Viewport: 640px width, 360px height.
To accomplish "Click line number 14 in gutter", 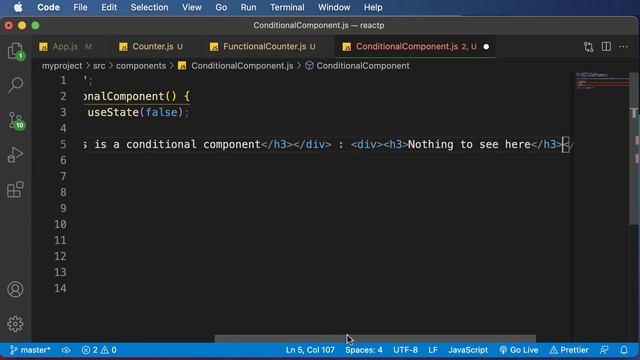I will [60, 288].
